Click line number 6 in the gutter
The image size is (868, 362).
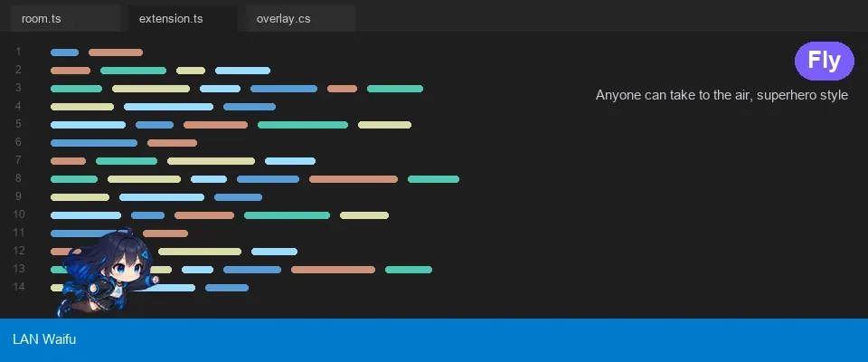coord(18,142)
